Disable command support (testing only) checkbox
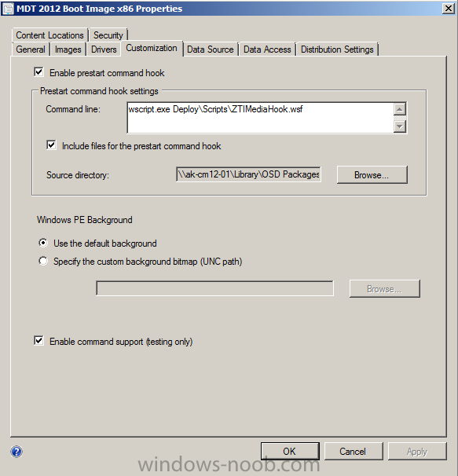The height and width of the screenshot is (476, 458). (38, 341)
